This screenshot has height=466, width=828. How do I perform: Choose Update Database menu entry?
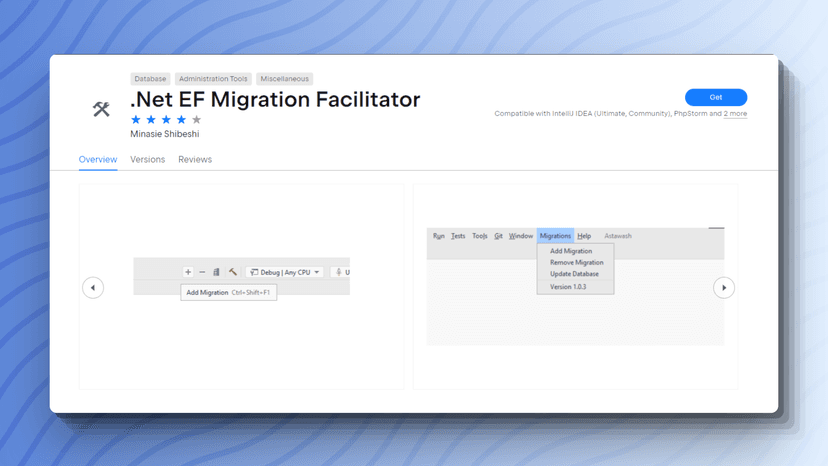[575, 274]
